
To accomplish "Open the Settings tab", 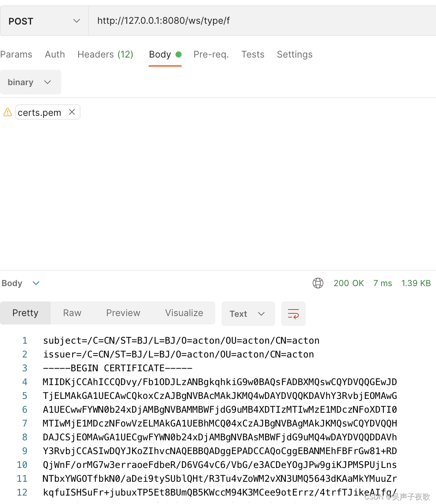I will pos(295,54).
